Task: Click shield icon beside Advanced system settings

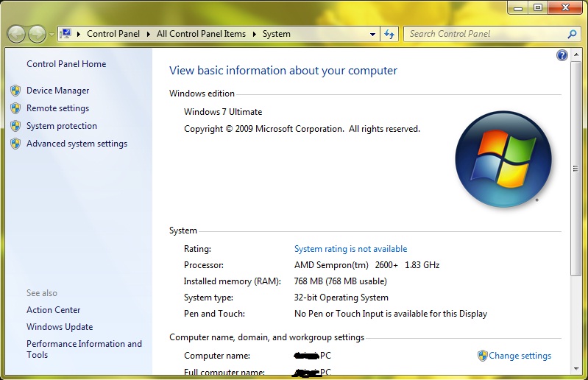Action: [15, 144]
